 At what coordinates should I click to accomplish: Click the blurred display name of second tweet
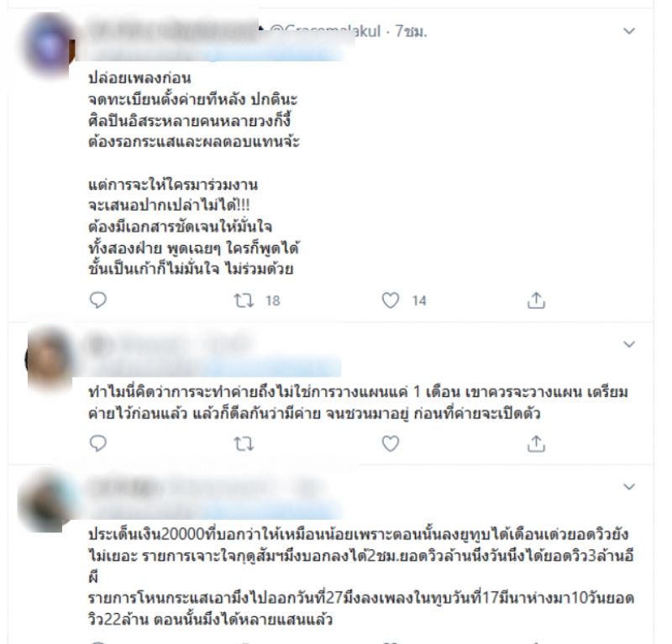tap(171, 345)
